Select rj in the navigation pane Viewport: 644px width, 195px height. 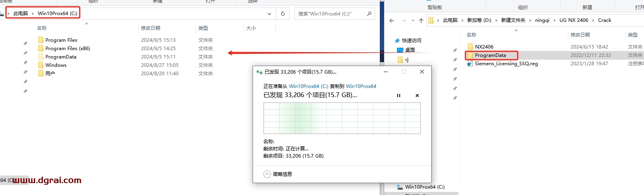click(407, 60)
